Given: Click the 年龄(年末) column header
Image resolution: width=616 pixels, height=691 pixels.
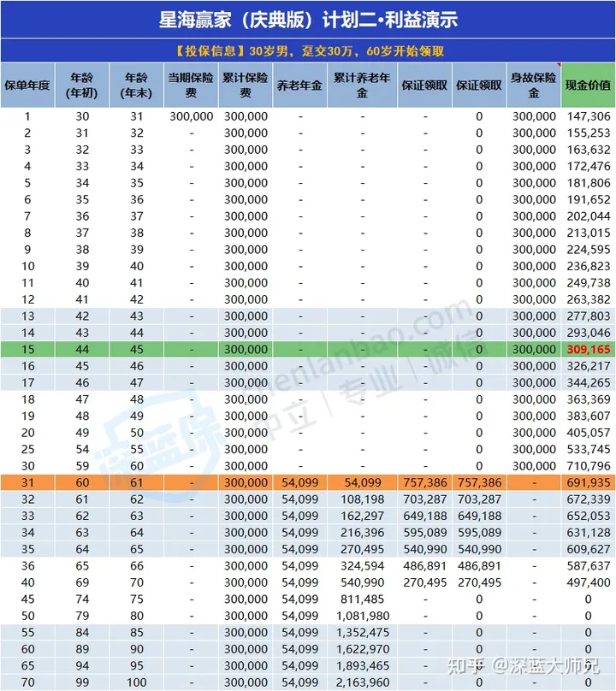Looking at the screenshot, I should coord(136,86).
